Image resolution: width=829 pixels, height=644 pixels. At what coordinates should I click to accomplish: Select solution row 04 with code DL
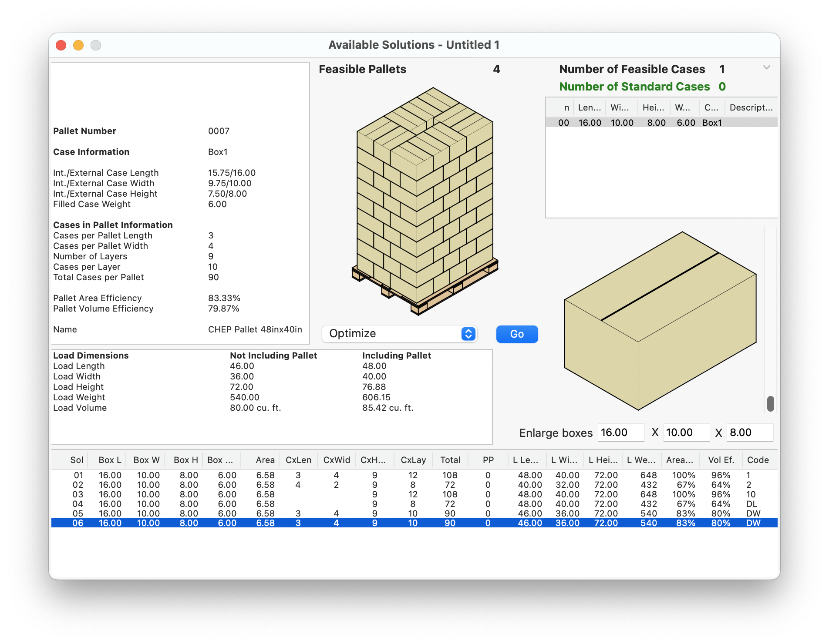[x=414, y=504]
